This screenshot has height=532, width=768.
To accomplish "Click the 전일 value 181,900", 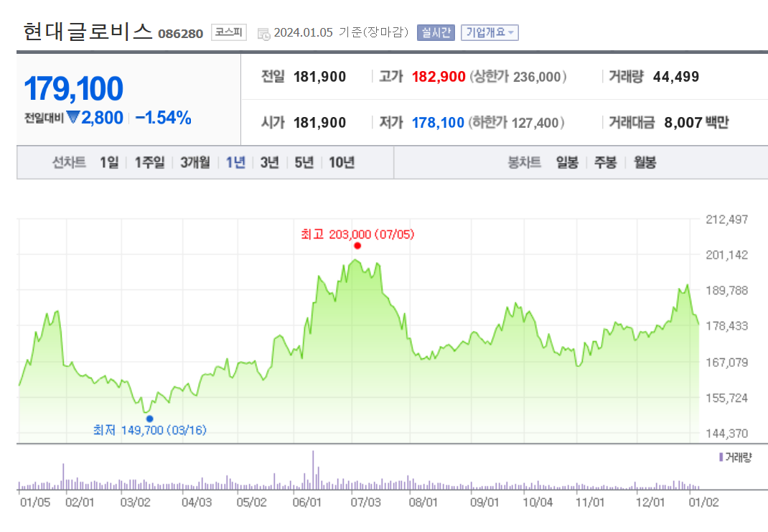I will (319, 77).
